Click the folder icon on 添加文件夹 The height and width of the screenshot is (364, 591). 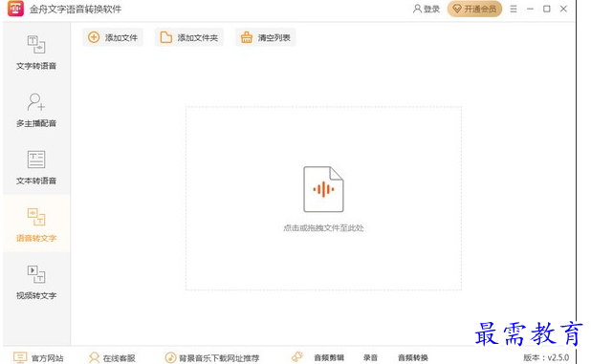pyautogui.click(x=166, y=37)
